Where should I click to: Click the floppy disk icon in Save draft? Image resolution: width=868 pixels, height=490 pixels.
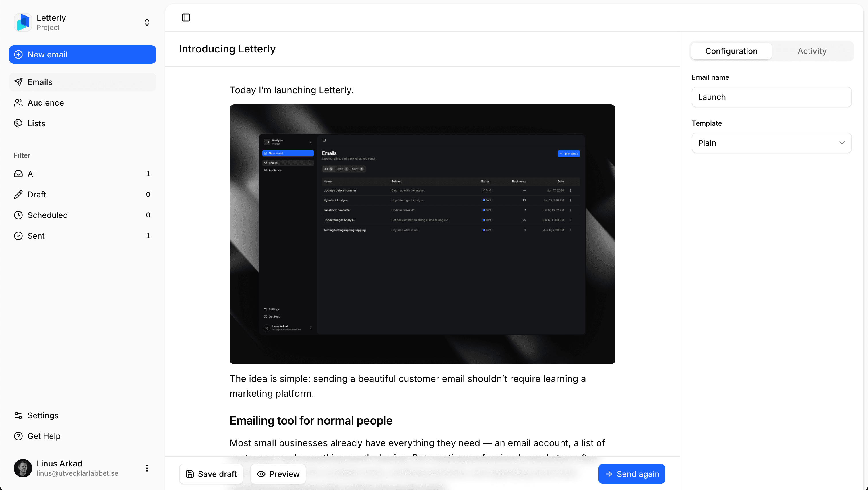coord(190,474)
